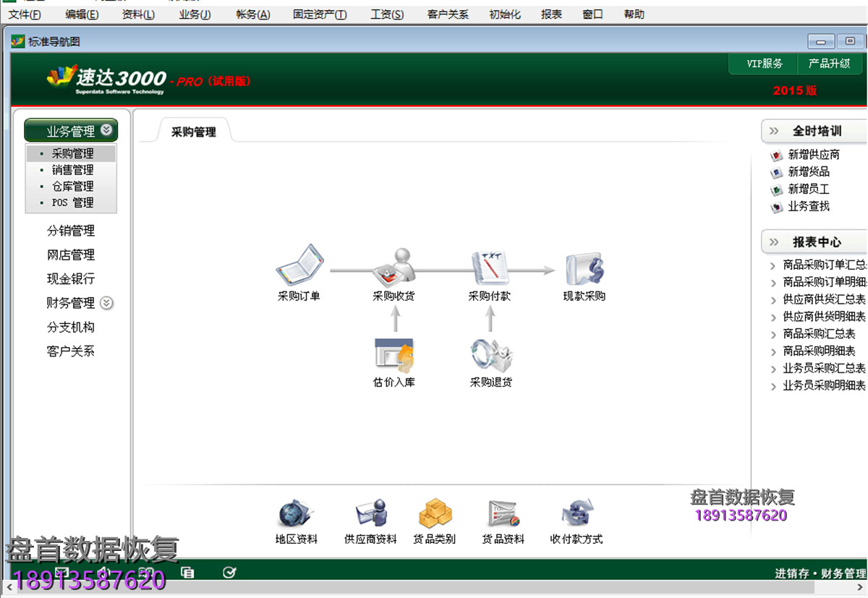This screenshot has height=598, width=868.
Task: Open 网店管理 in the sidebar
Action: (x=71, y=255)
